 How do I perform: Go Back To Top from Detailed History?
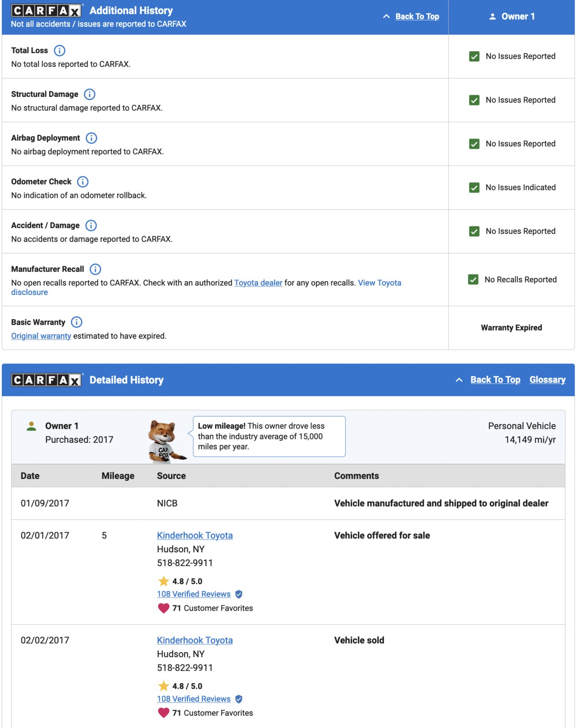tap(495, 380)
